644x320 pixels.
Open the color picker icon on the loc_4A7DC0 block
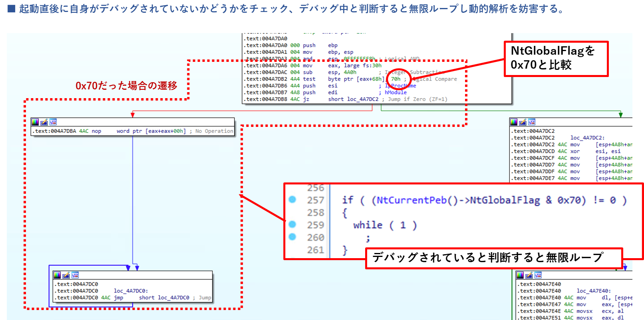pyautogui.click(x=57, y=275)
